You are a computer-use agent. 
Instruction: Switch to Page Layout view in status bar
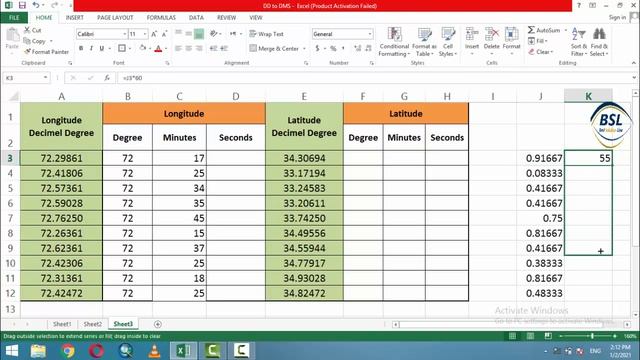(x=530, y=336)
